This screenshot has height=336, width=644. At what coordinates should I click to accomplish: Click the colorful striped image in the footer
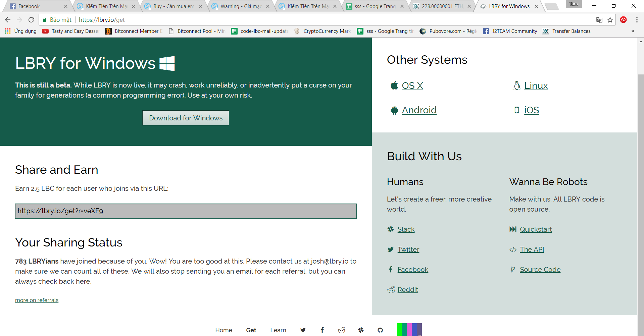pyautogui.click(x=409, y=330)
